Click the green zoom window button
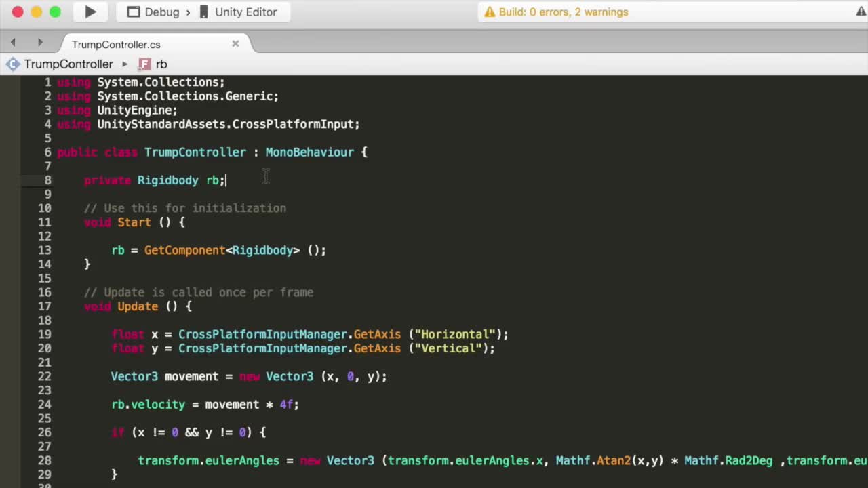 click(x=56, y=12)
